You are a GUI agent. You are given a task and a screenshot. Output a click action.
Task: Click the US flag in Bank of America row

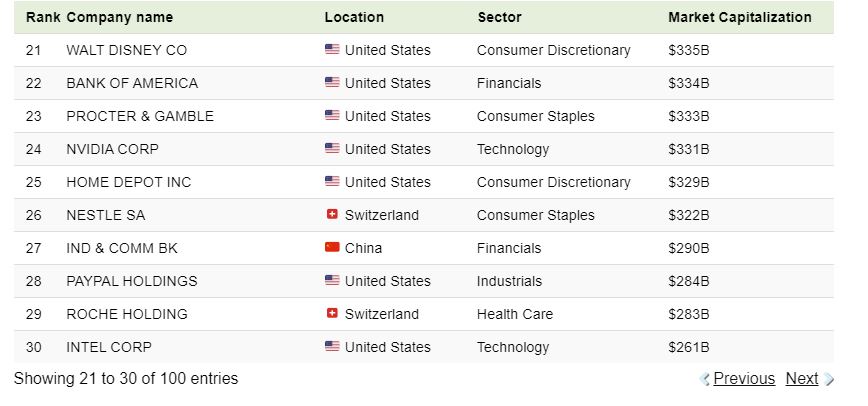coord(332,83)
